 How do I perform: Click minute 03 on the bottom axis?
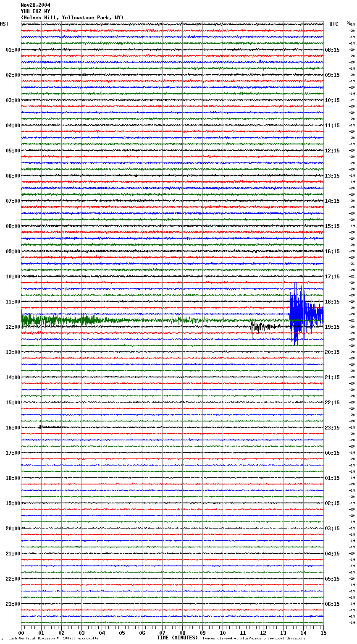click(81, 633)
